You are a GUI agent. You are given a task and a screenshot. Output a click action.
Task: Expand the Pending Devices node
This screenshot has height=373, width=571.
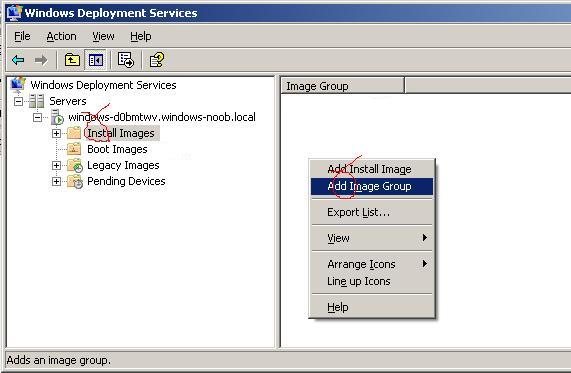coord(56,181)
